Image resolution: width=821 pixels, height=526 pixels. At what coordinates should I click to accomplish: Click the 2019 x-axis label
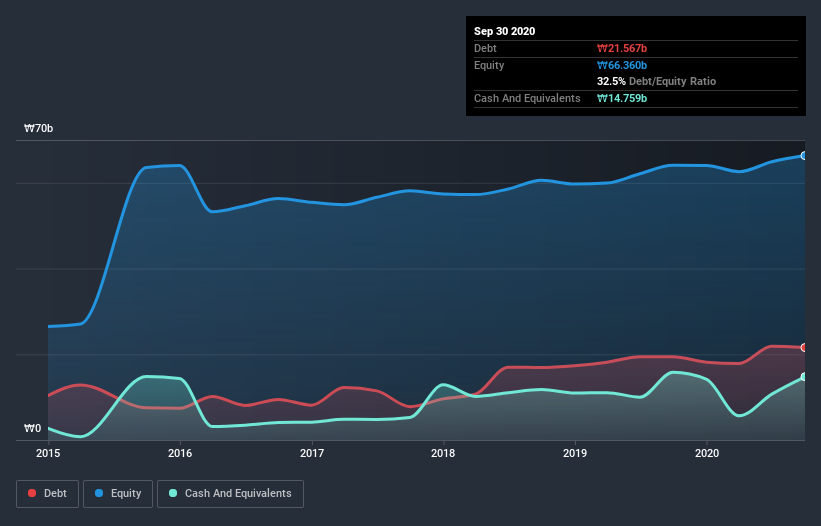pyautogui.click(x=575, y=453)
